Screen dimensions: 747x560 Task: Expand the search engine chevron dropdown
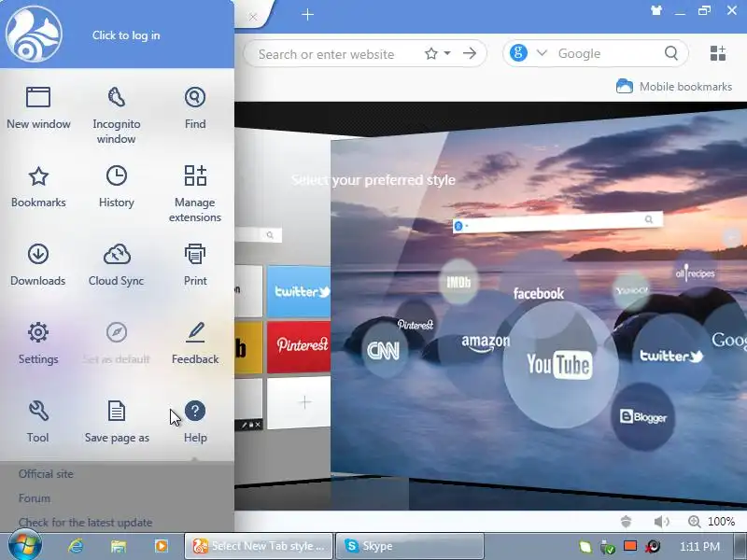click(542, 53)
